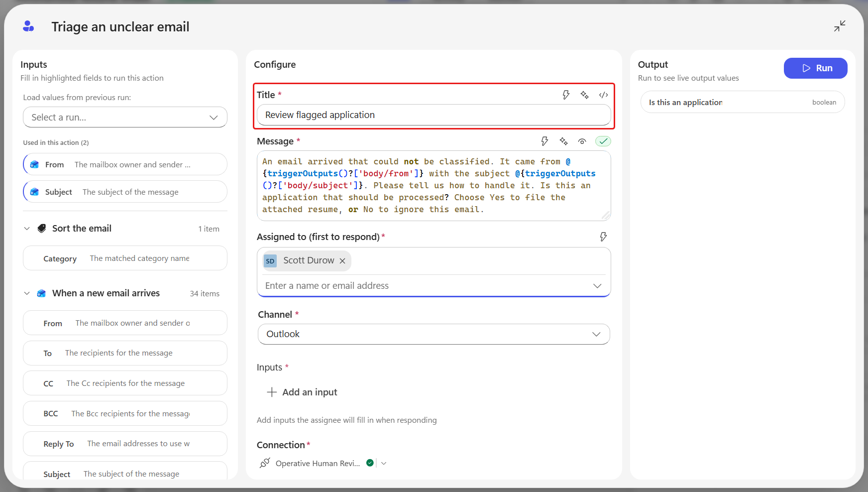868x492 pixels.
Task: Open the Channel dropdown showing Outlook
Action: pyautogui.click(x=434, y=334)
